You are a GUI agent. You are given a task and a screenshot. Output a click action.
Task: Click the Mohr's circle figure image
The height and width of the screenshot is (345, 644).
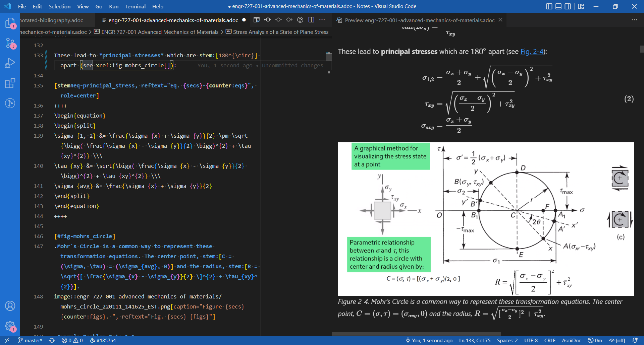point(486,218)
